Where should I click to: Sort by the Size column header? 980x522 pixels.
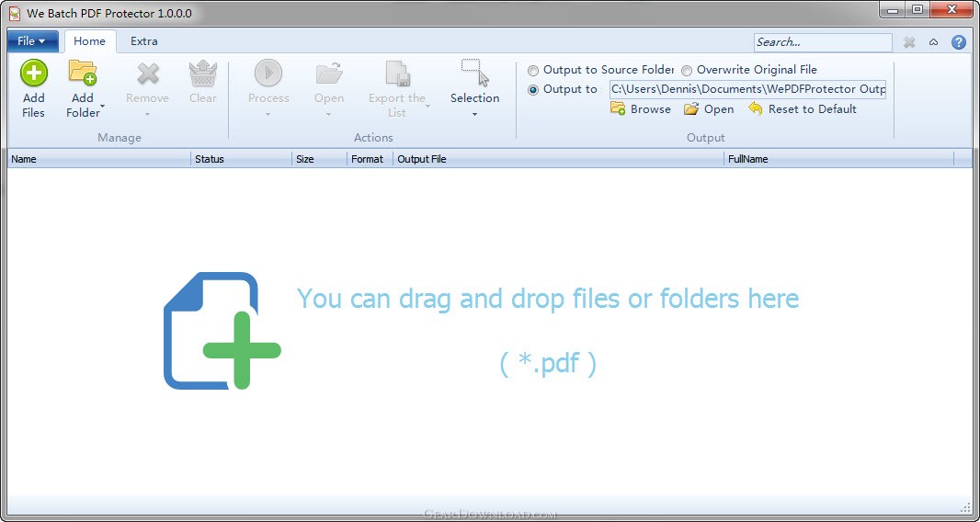(319, 159)
